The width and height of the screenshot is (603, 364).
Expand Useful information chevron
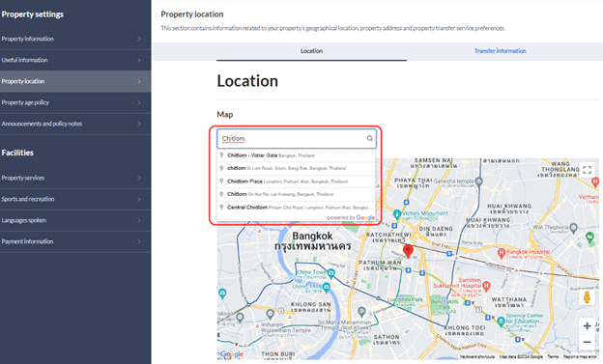[x=139, y=60]
